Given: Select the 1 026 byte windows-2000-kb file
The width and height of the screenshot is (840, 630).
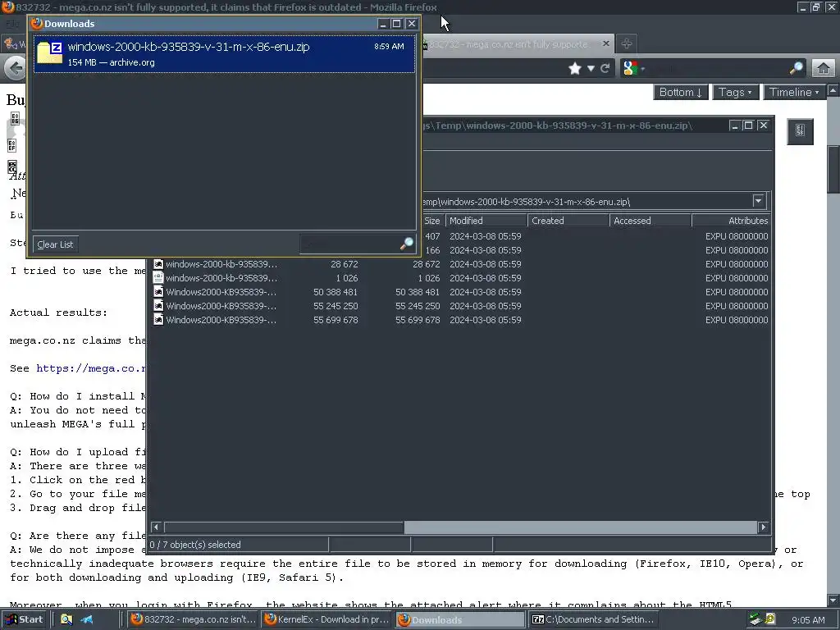Looking at the screenshot, I should pyautogui.click(x=461, y=278).
